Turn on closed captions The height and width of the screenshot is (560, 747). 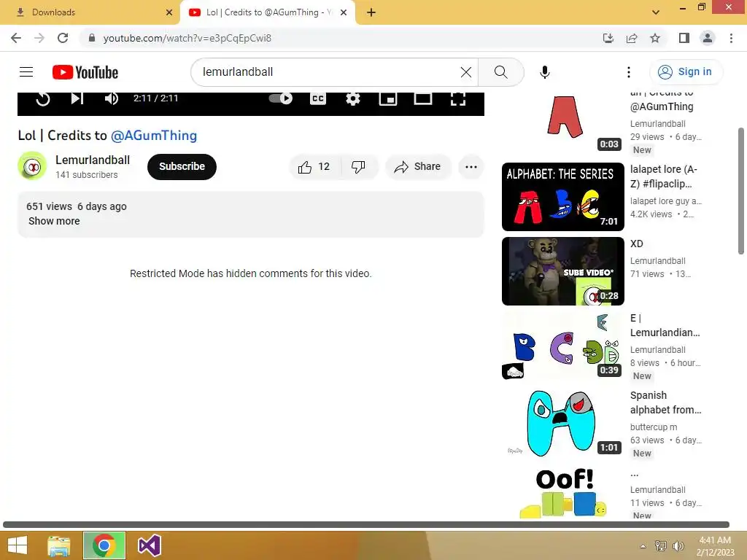(x=318, y=98)
